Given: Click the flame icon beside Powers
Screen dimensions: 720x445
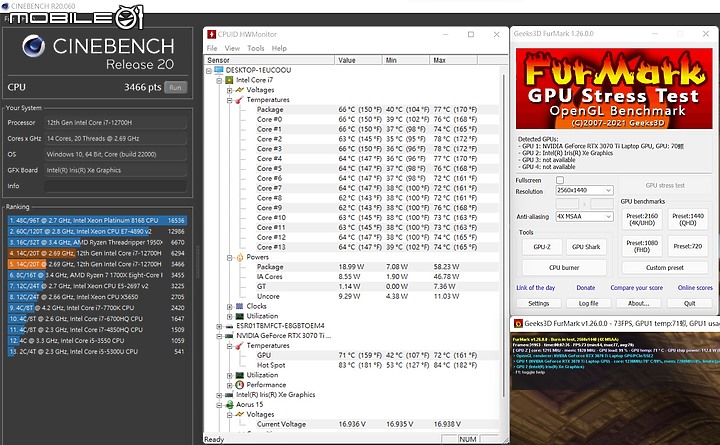Looking at the screenshot, I should pyautogui.click(x=239, y=257).
